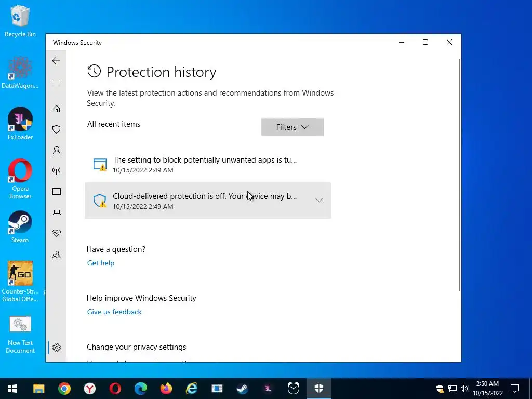Go back with the arrow in Windows Security
Screen dimensions: 532x399
pyautogui.click(x=56, y=61)
